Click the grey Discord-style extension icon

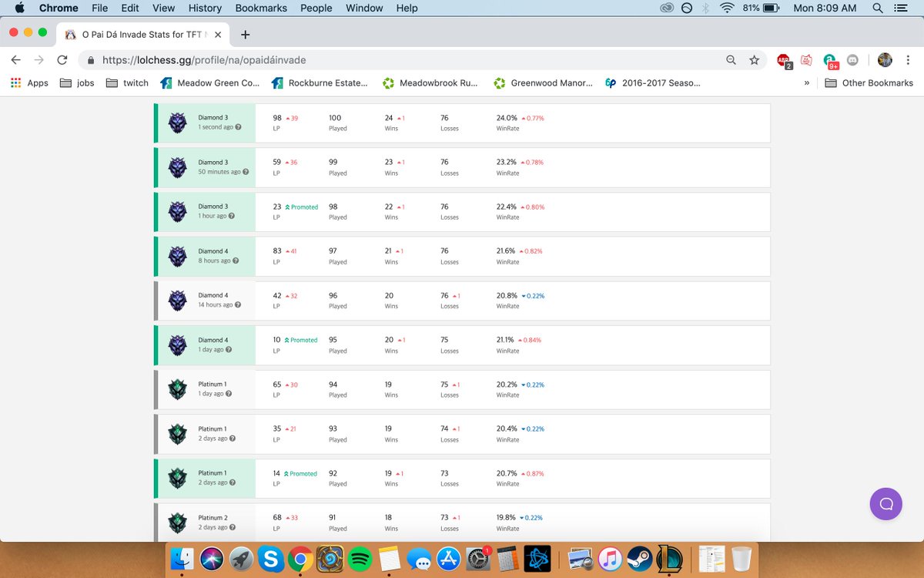[852, 60]
